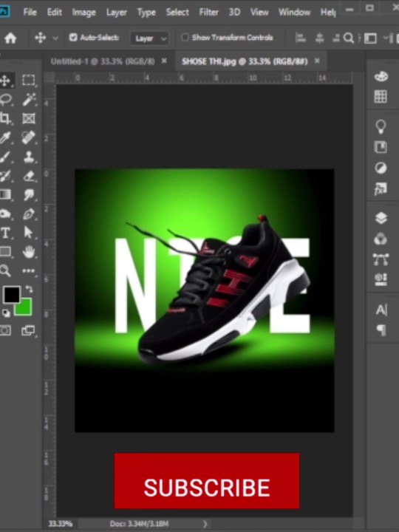Select the Zoom tool
Image resolution: width=399 pixels, height=532 pixels.
pos(5,270)
